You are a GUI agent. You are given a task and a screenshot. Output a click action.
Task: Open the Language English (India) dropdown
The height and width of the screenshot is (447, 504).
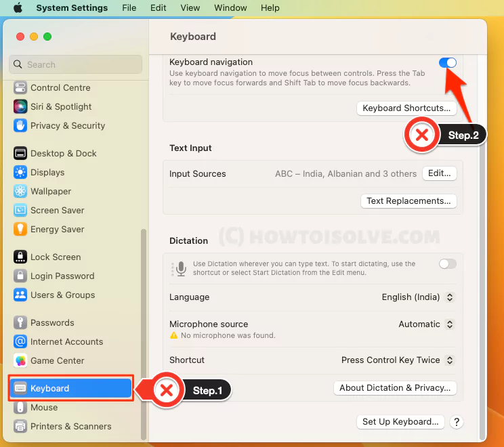click(450, 297)
